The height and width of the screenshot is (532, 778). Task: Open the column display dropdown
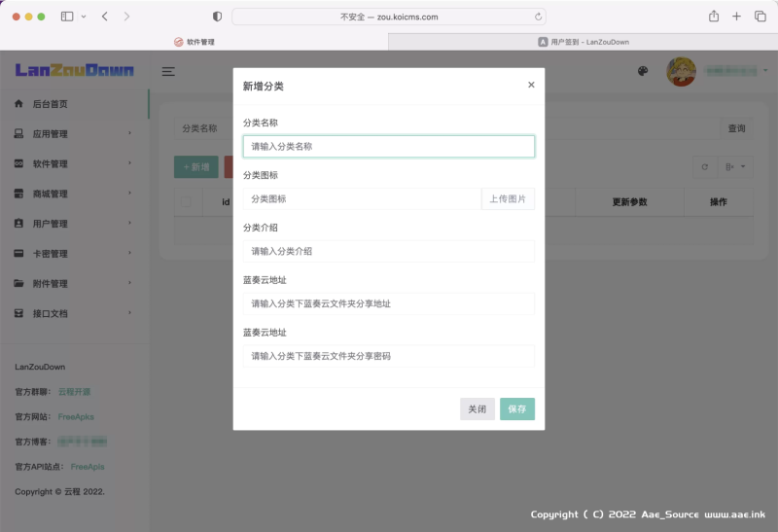pyautogui.click(x=735, y=166)
